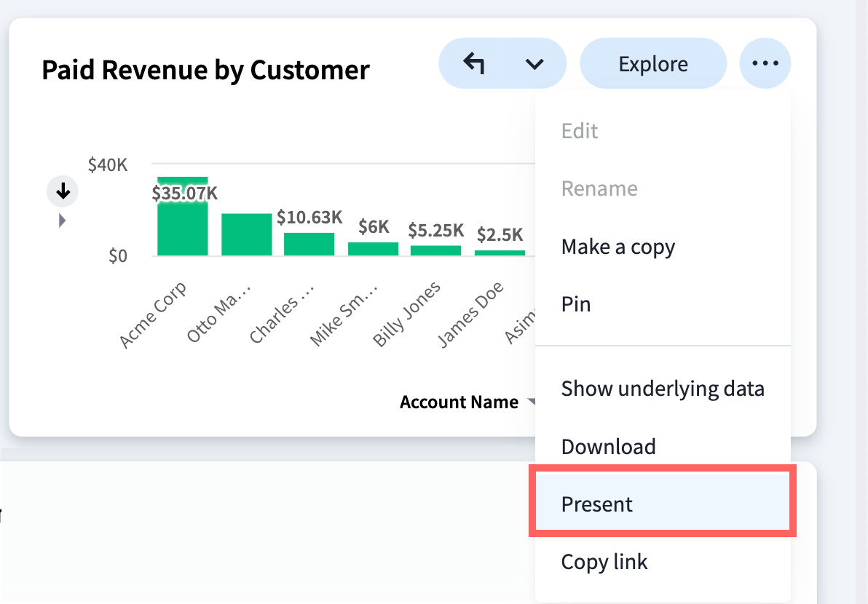
Task: Click the Explore button
Action: [x=652, y=64]
